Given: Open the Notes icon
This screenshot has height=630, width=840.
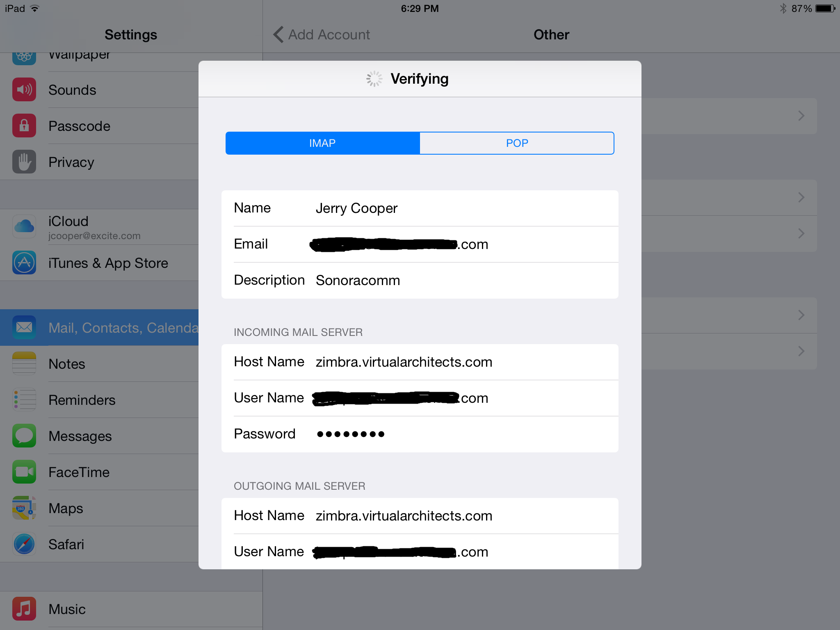Looking at the screenshot, I should pyautogui.click(x=24, y=363).
